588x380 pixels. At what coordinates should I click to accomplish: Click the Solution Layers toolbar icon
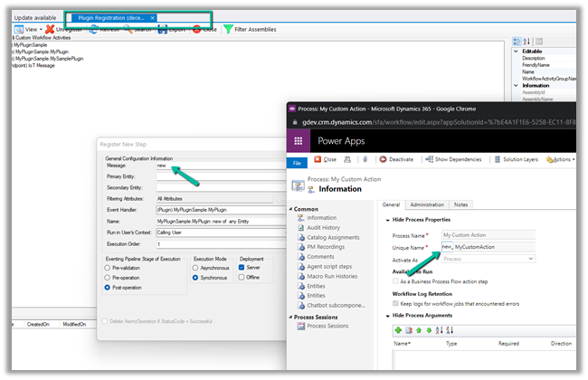pyautogui.click(x=497, y=159)
